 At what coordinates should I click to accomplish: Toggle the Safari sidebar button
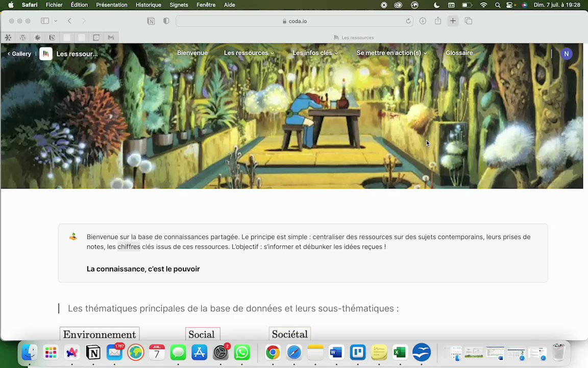click(44, 21)
